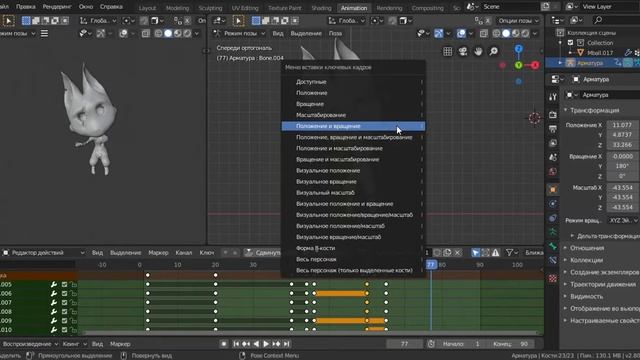Open the Tool properties wrench icon
This screenshot has height=360, width=640.
(553, 96)
